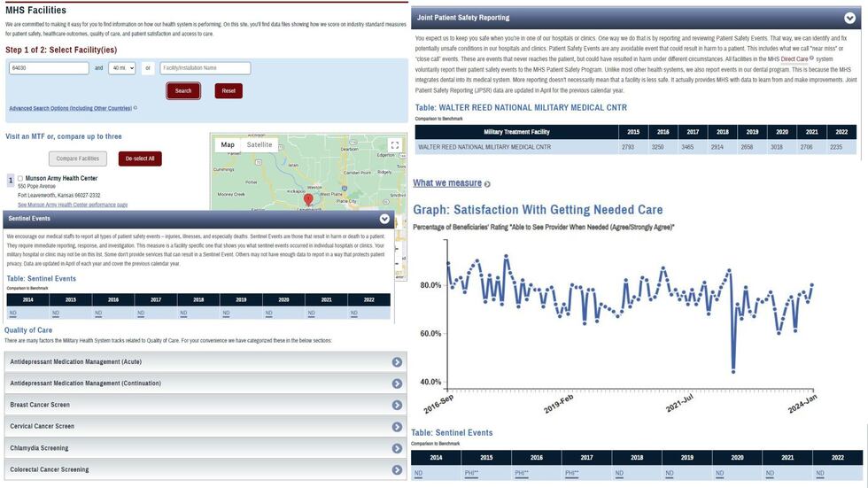Screen dimensions: 868x488
Task: Open the 40 mi. distance dropdown
Action: tap(121, 68)
